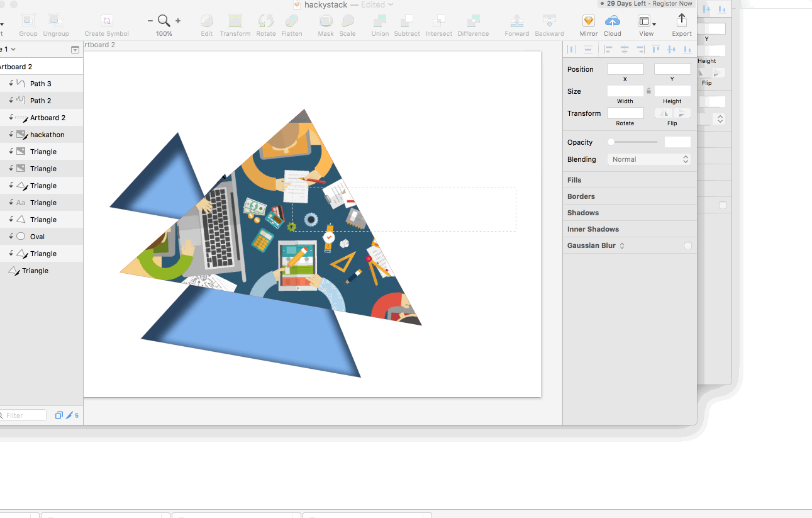Screen dimensions: 812x518
Task: Click the Group toolbar icon
Action: pyautogui.click(x=28, y=21)
